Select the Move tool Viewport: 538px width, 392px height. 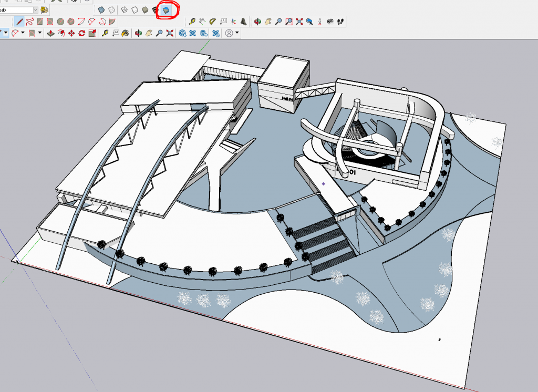(71, 33)
